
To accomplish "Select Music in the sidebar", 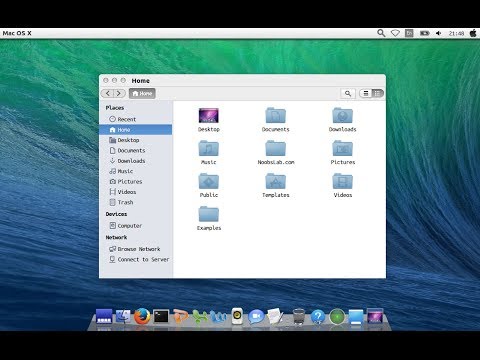I will coord(136,171).
